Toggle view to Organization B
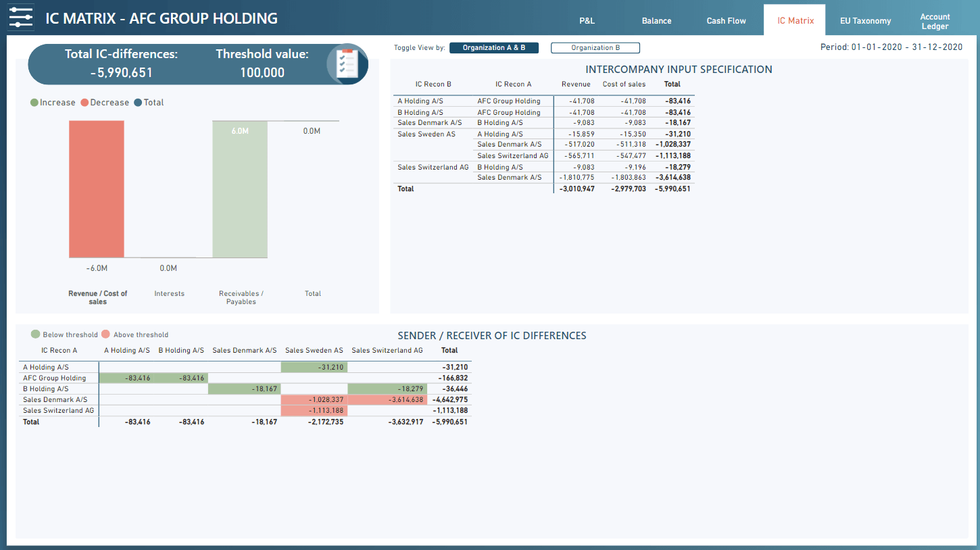Image resolution: width=980 pixels, height=550 pixels. [x=595, y=48]
